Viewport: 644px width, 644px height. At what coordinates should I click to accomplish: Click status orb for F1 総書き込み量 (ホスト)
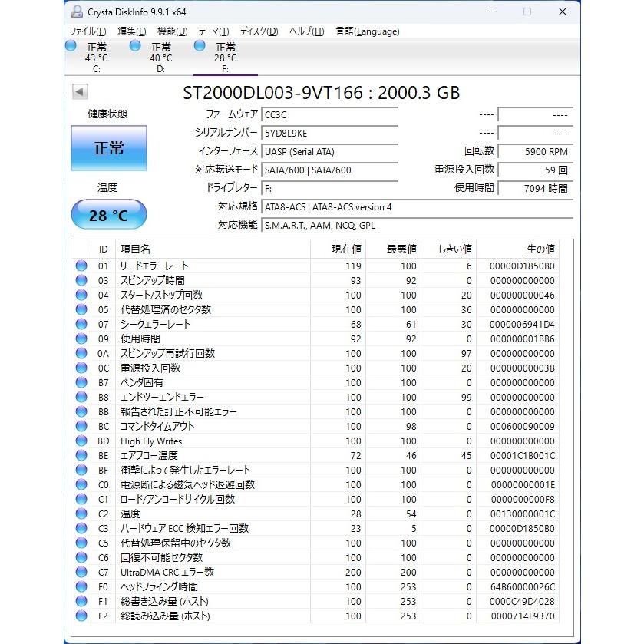[x=81, y=601]
